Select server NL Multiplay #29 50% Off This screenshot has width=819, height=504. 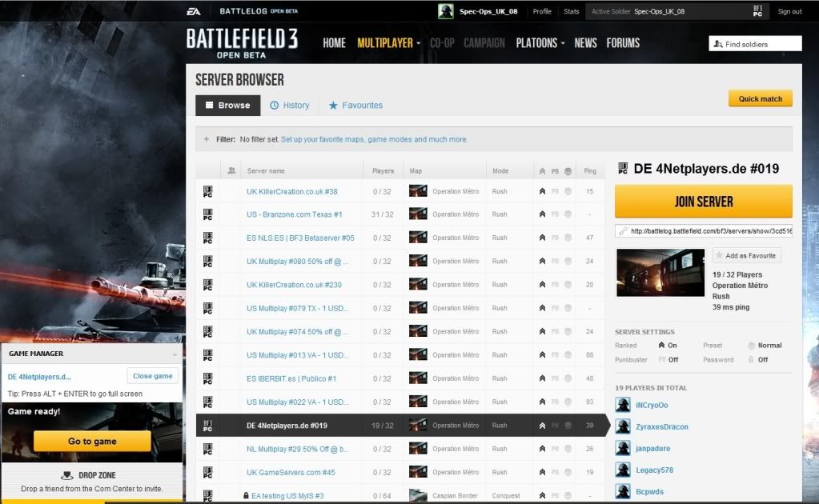297,449
